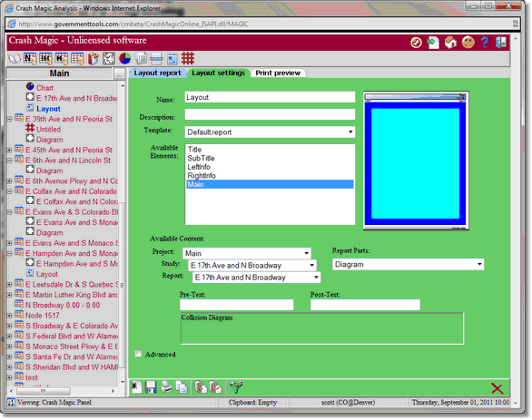Click the 'M' study toolbar icon

pos(62,59)
